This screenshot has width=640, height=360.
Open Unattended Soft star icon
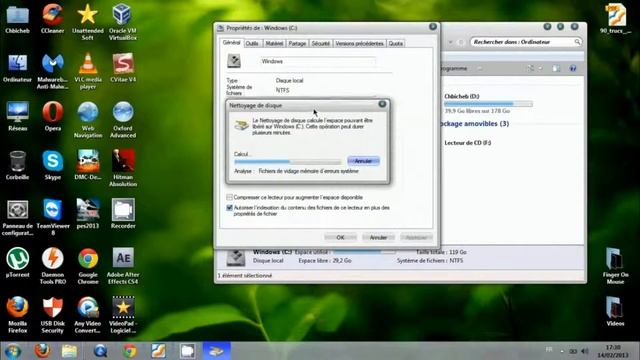[x=87, y=21]
